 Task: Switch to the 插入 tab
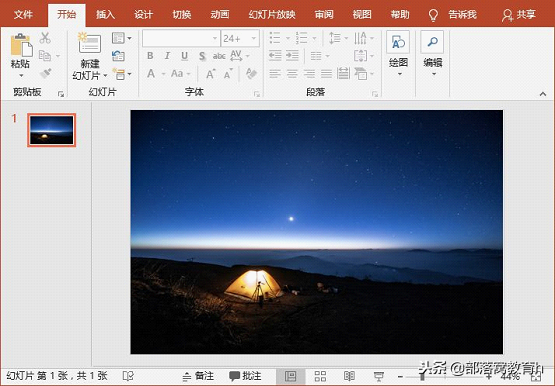click(105, 15)
